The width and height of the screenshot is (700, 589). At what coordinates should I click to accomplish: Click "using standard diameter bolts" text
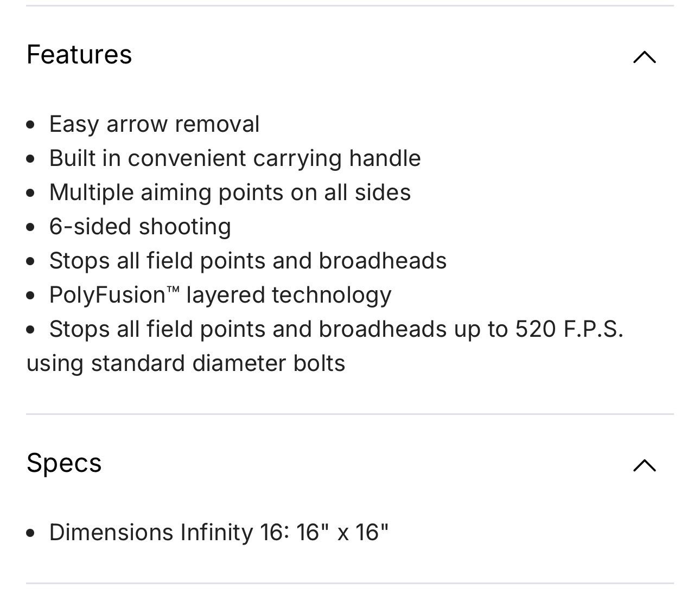click(x=186, y=363)
